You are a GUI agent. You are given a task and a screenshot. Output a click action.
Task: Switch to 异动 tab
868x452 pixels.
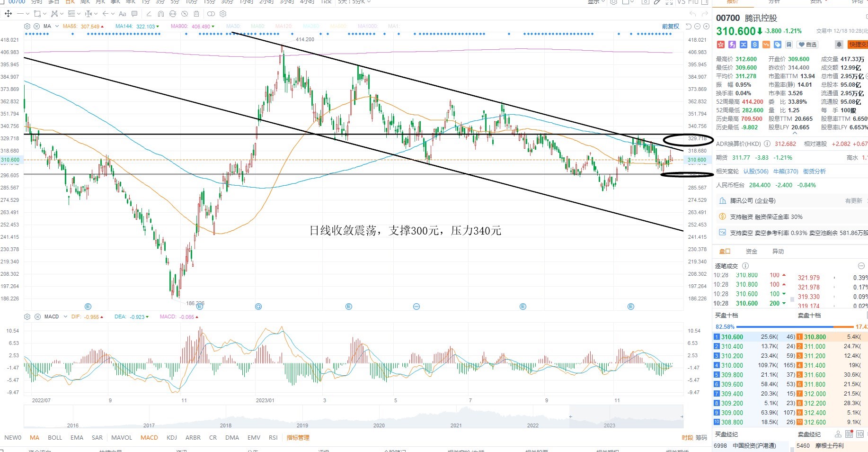[778, 252]
